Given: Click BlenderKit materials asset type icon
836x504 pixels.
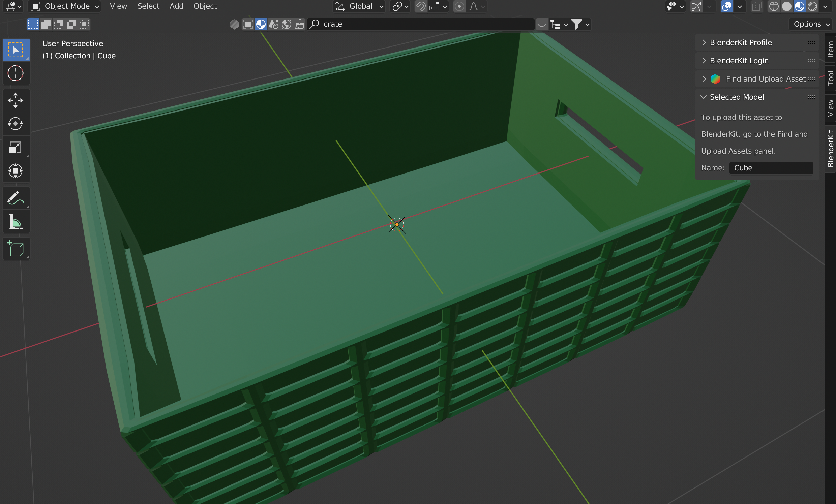Looking at the screenshot, I should point(261,24).
